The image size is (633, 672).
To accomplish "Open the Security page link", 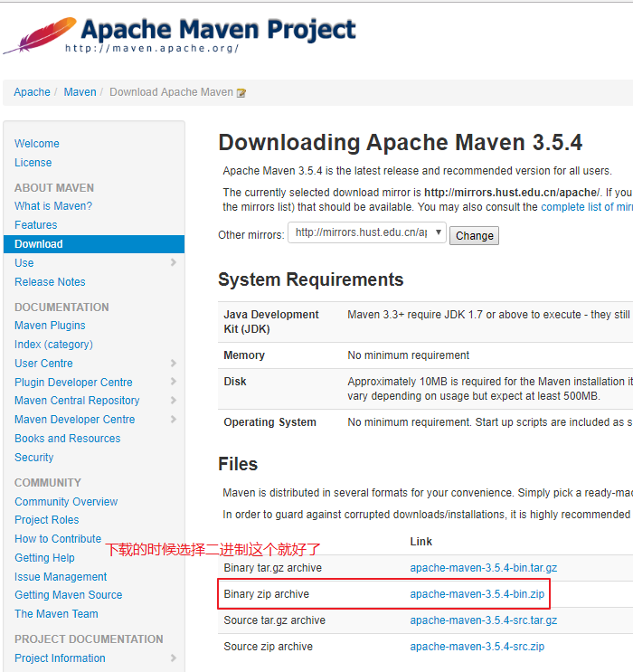I will coord(33,458).
